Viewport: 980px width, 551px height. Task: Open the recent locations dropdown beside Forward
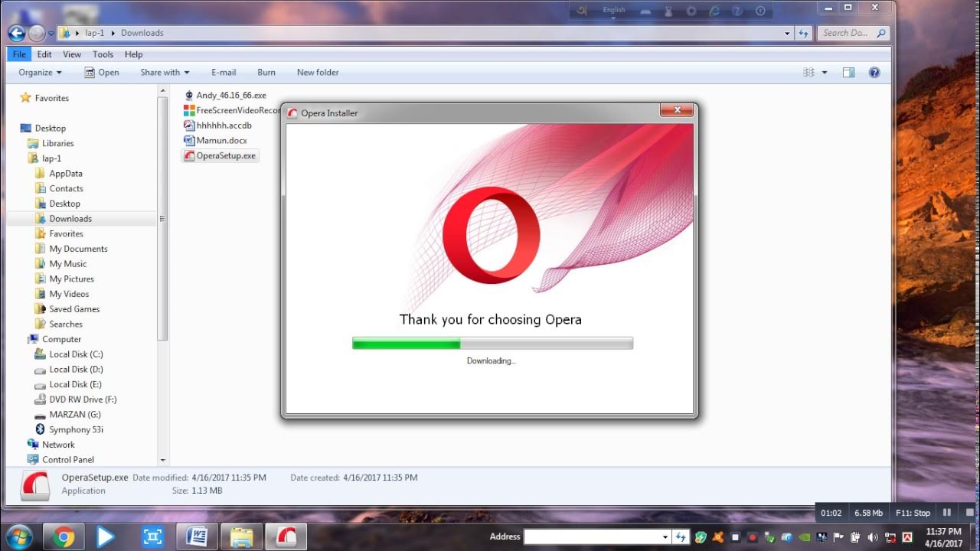[51, 34]
